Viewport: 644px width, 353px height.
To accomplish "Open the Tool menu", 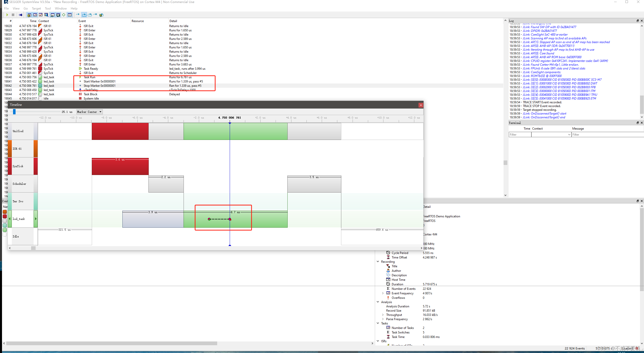I will click(x=48, y=8).
